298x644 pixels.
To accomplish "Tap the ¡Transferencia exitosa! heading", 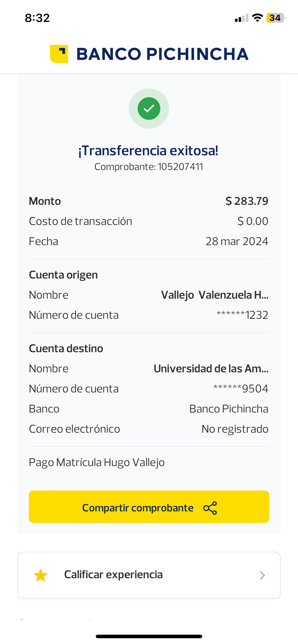I will coord(148,151).
